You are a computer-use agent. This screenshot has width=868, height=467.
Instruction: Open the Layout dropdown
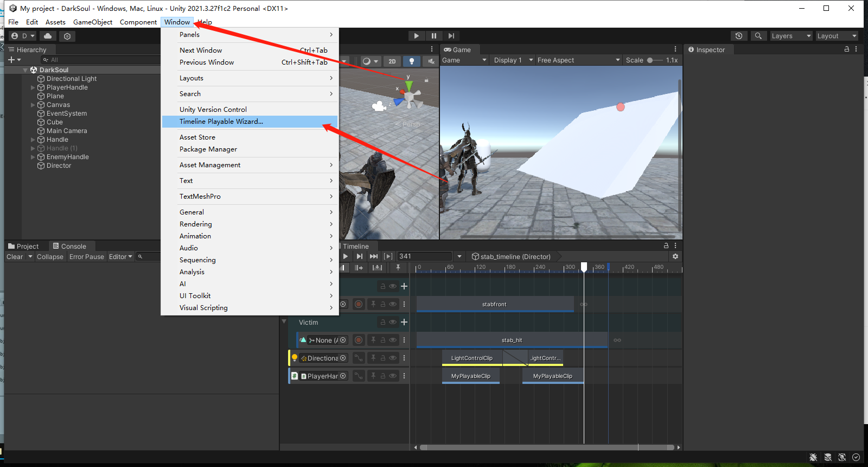pos(837,36)
